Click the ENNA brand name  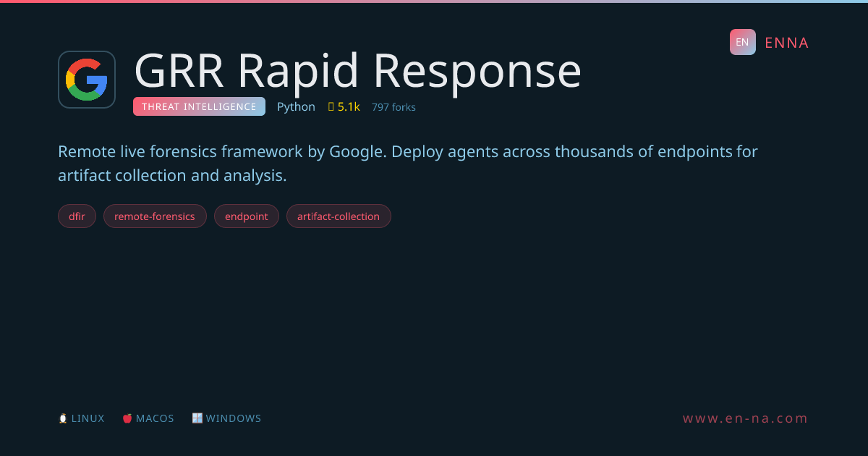click(787, 43)
